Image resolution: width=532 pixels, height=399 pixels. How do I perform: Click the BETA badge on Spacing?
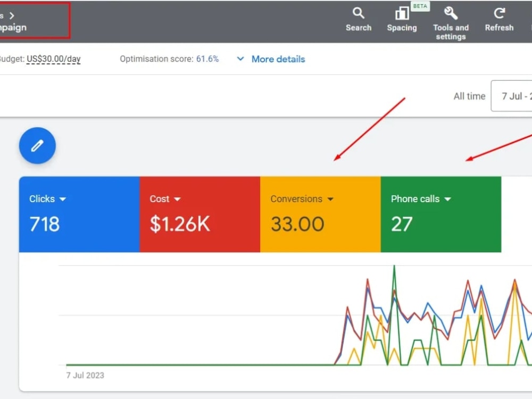click(x=420, y=6)
